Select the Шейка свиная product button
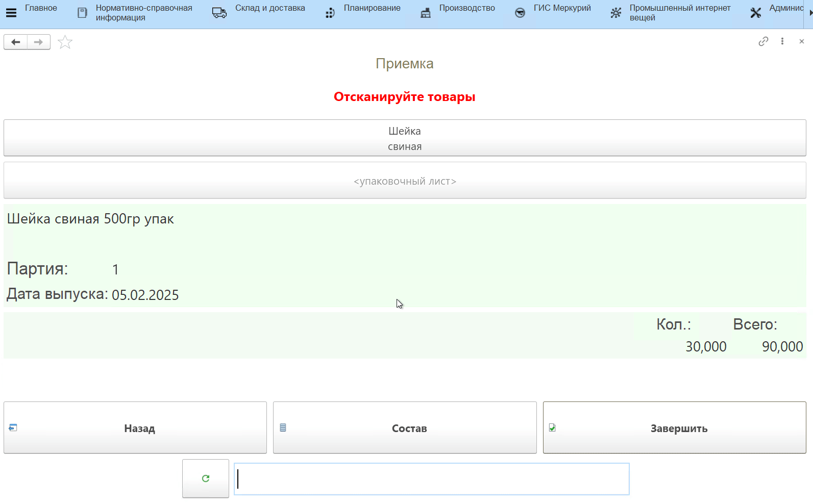Screen dimensions: 813x504 405,138
